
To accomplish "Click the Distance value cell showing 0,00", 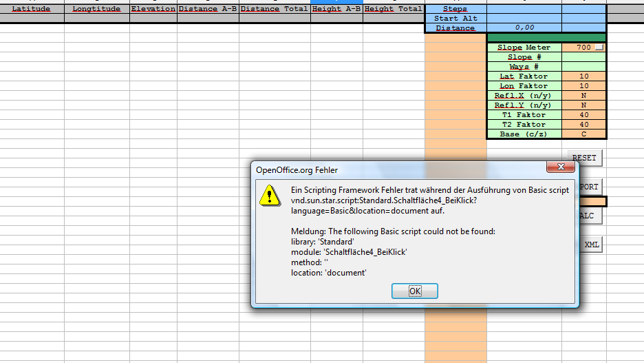I will tap(524, 28).
